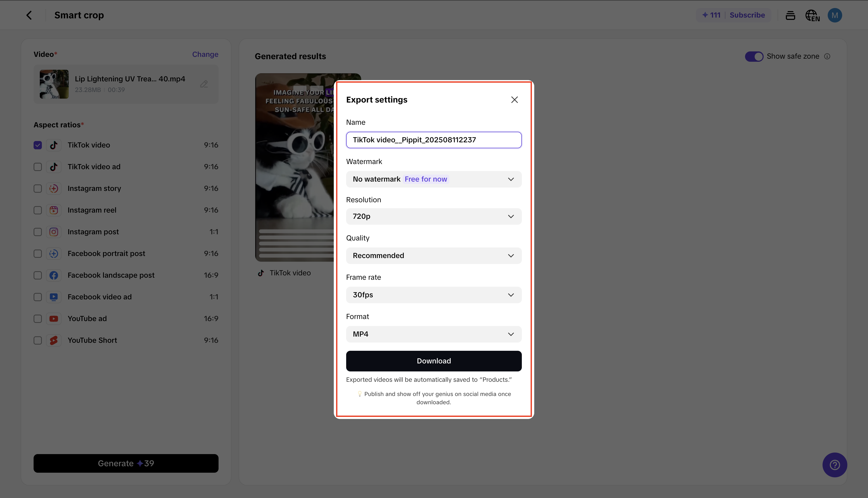868x498 pixels.
Task: Click the Instagram reel icon
Action: (54, 210)
